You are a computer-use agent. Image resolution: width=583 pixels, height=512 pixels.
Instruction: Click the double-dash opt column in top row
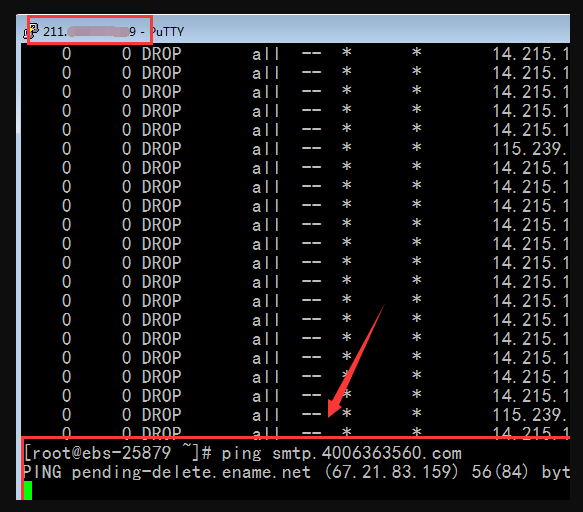(311, 54)
